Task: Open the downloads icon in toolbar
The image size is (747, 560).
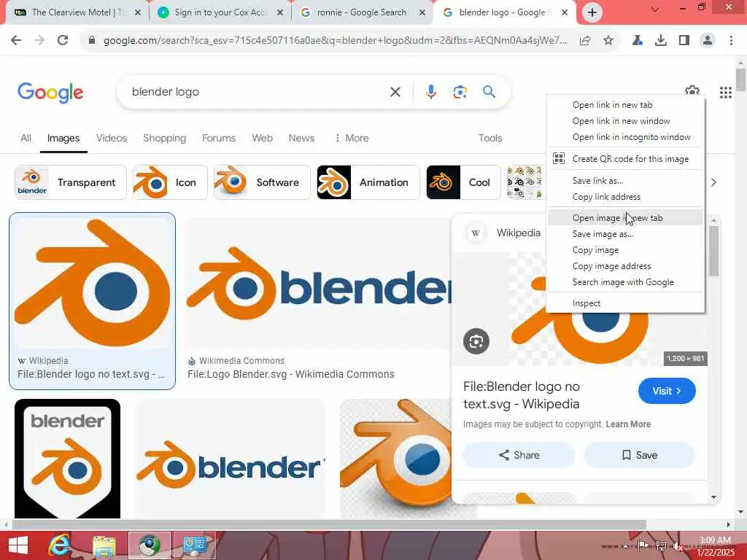Action: click(661, 41)
